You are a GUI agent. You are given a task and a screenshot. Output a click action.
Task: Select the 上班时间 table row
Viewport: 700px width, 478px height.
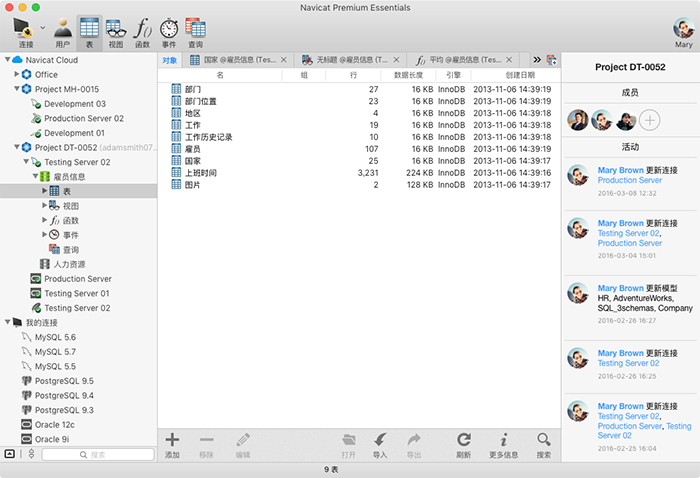click(x=359, y=173)
